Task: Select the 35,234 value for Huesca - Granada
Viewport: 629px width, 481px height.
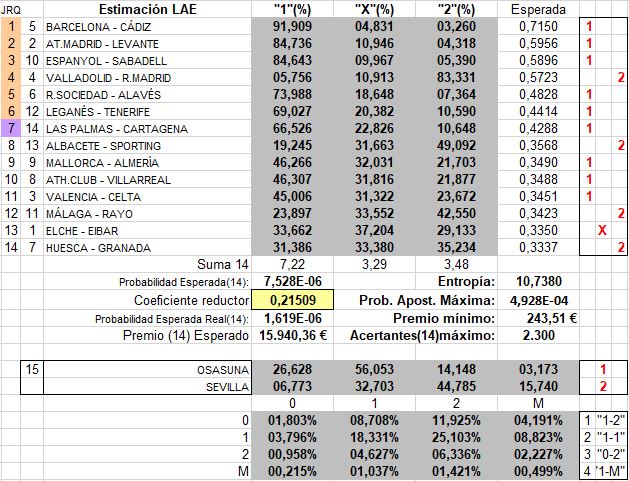Action: [x=457, y=248]
